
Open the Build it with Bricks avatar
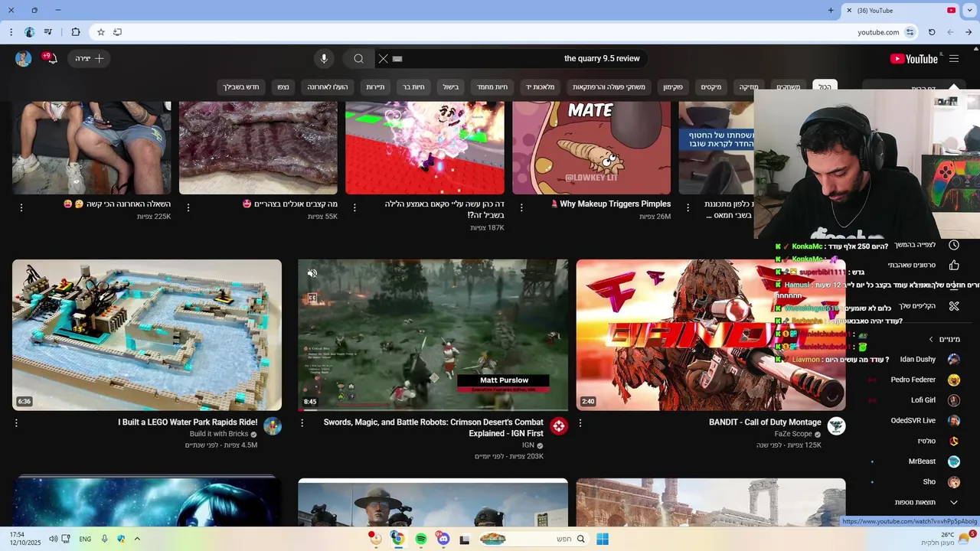point(273,426)
